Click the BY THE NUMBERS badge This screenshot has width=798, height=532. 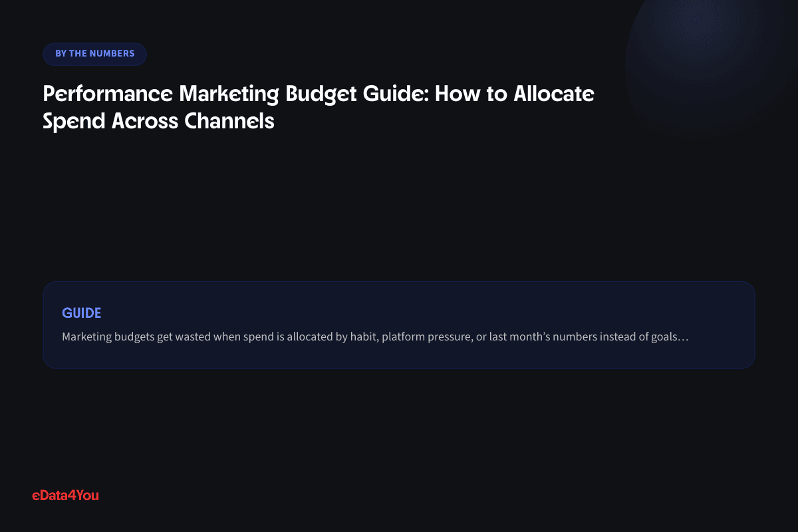pyautogui.click(x=94, y=54)
